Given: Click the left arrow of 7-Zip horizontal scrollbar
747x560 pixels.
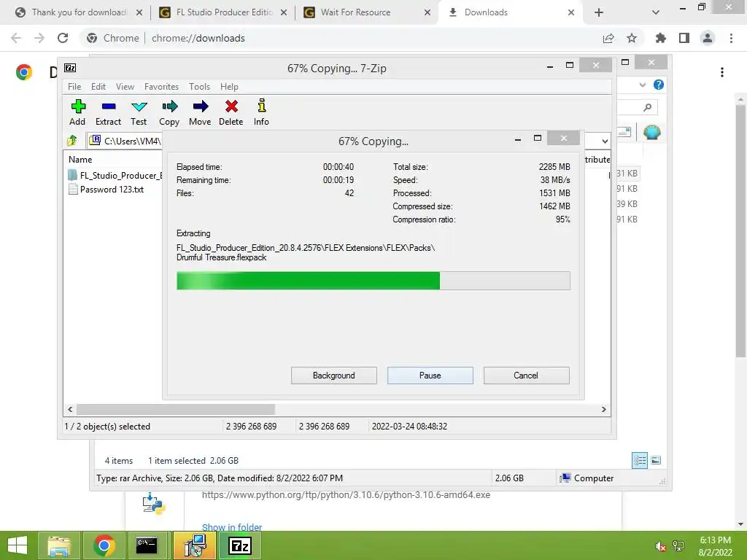Looking at the screenshot, I should [x=70, y=409].
